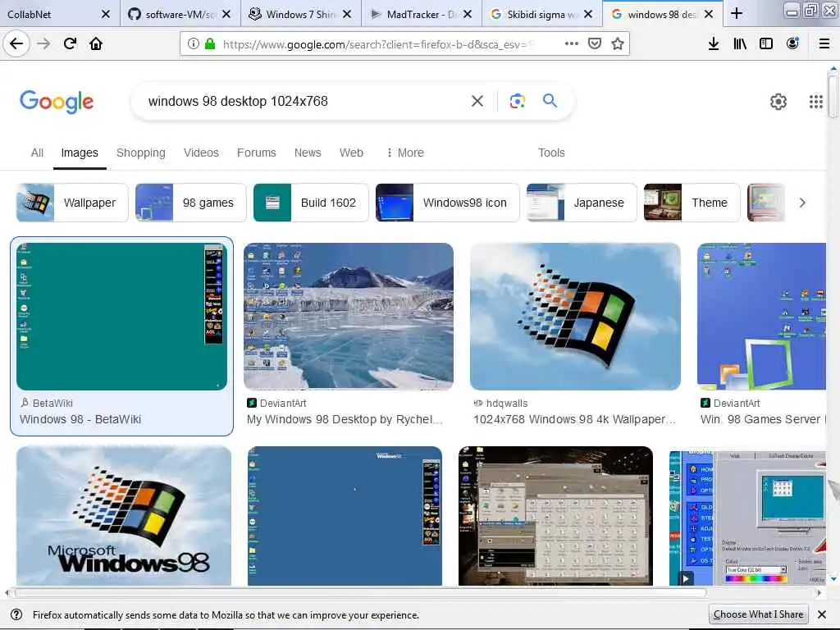Open page actions three-dot menu in address bar
This screenshot has width=840, height=630.
(x=571, y=43)
